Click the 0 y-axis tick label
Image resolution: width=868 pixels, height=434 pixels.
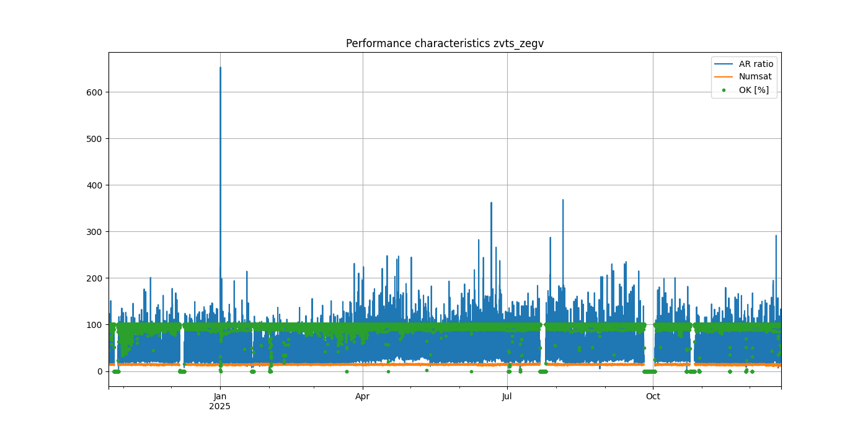99,371
